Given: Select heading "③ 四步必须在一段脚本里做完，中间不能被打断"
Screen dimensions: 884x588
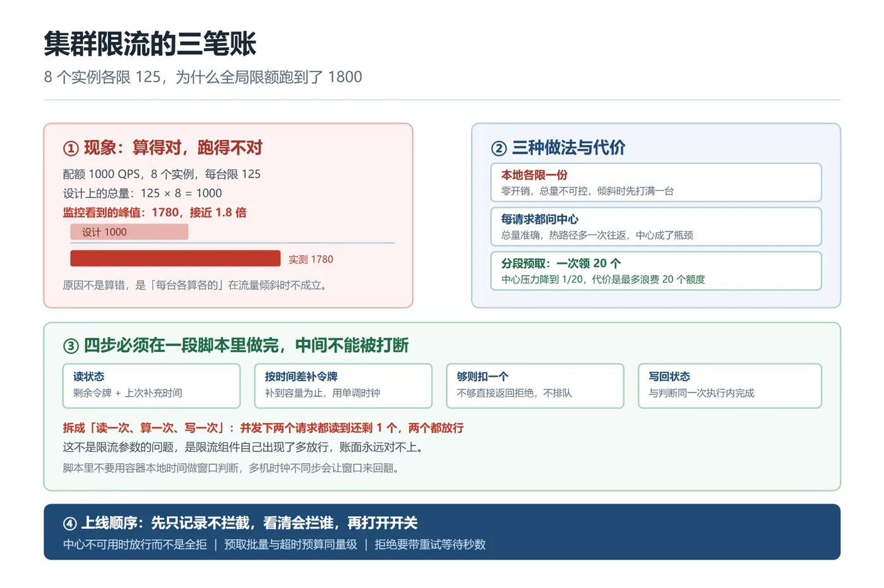Looking at the screenshot, I should click(236, 346).
